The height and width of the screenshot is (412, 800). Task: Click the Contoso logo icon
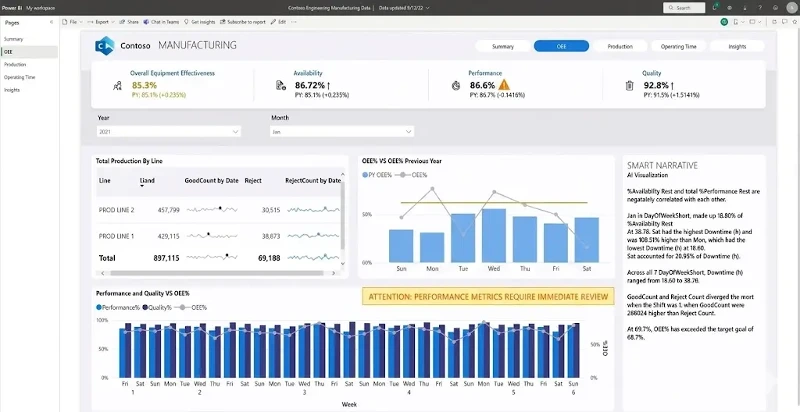105,45
